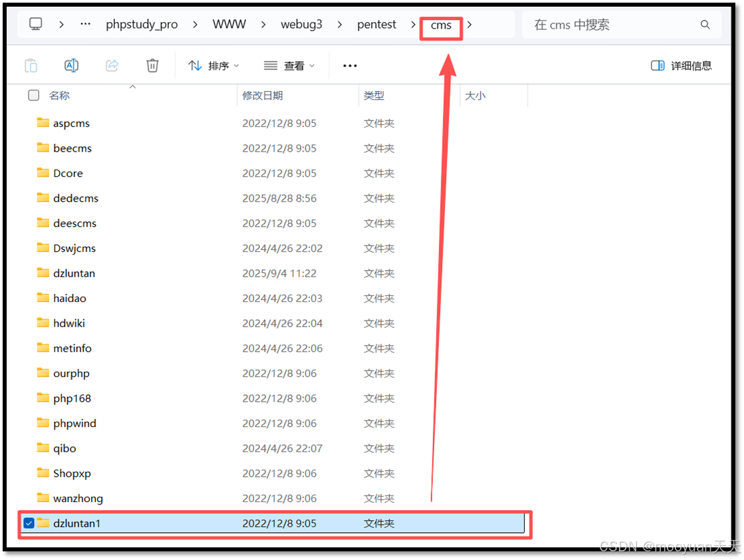Click the dedecms date 2025/8/28 8:56

(279, 198)
